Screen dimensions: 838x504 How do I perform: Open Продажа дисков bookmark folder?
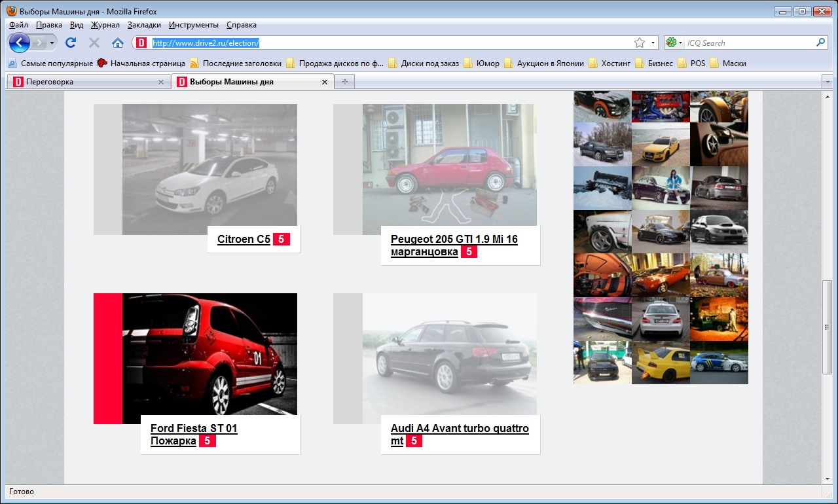(x=335, y=63)
